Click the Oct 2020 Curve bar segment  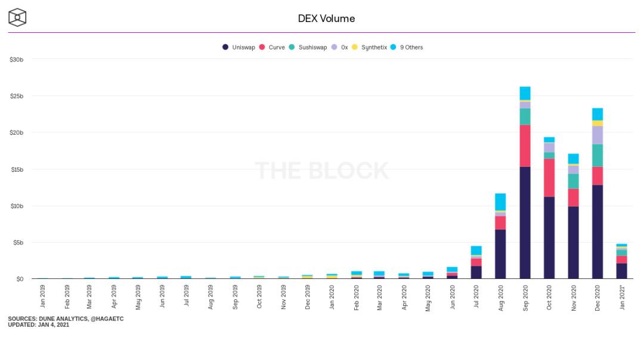point(549,178)
